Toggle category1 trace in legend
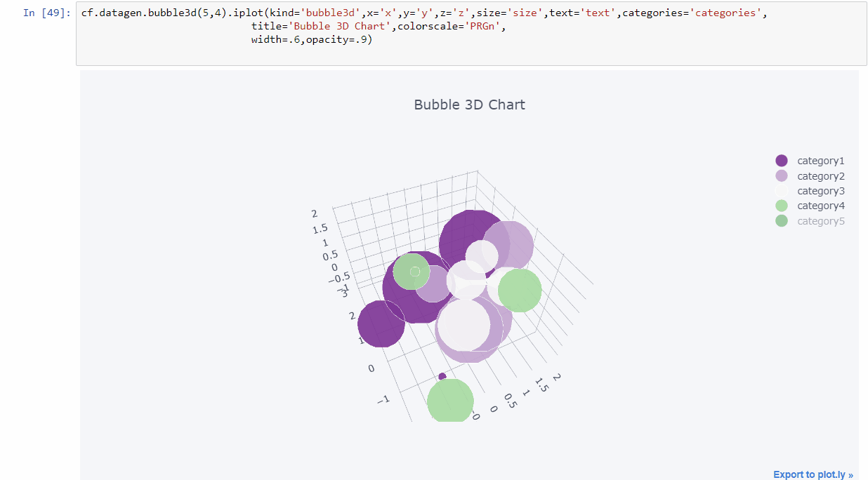The width and height of the screenshot is (868, 480). point(820,161)
